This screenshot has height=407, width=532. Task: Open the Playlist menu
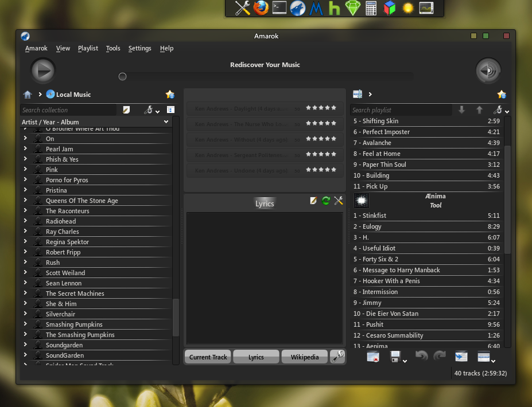(x=88, y=49)
